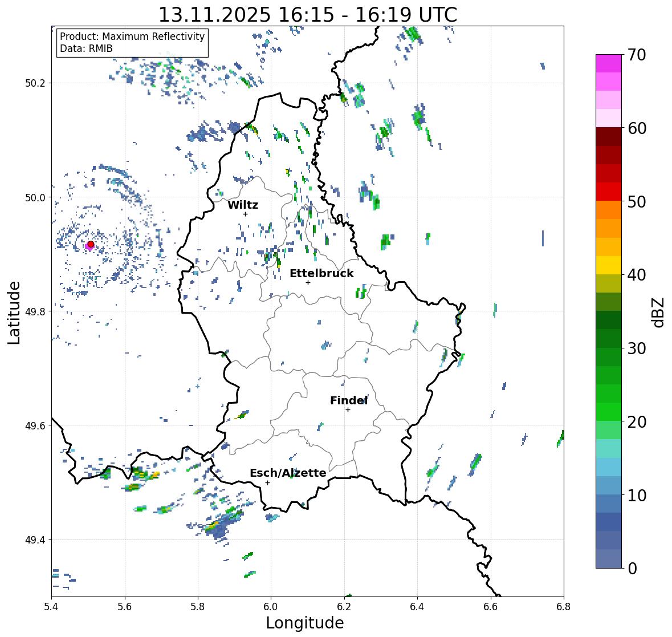The image size is (672, 637).
Task: Click the Latitude axis label
Action: point(14,313)
